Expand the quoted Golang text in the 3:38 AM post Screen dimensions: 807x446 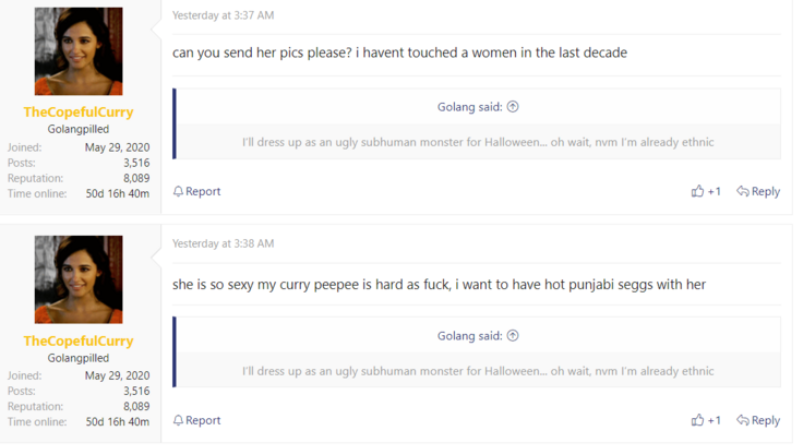tap(478, 372)
